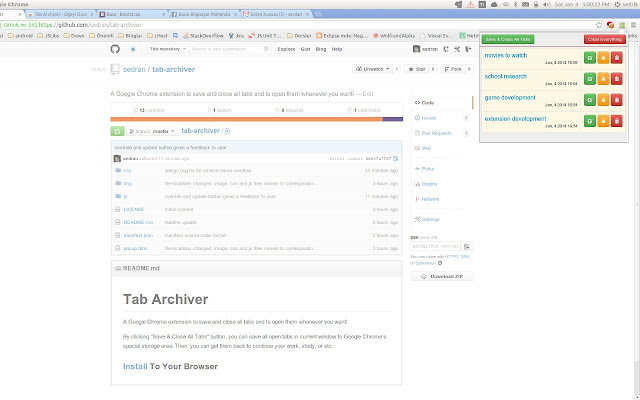
Task: View the 13 commits list
Action: [149, 110]
